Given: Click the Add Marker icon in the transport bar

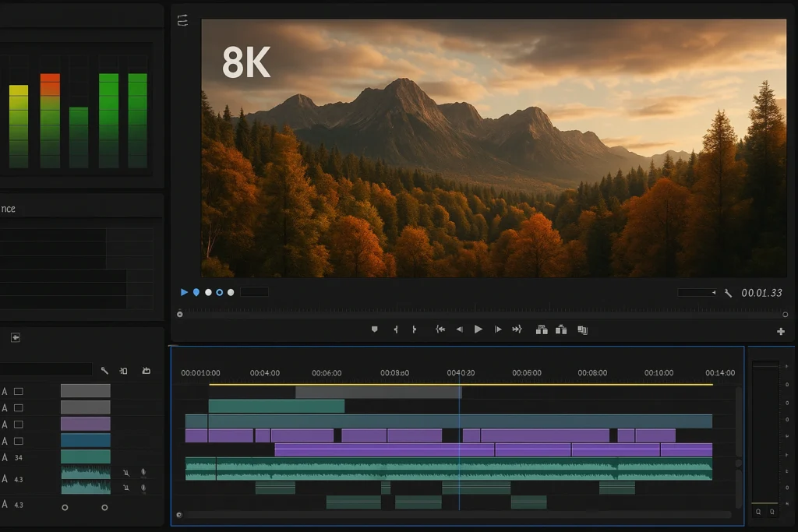Looking at the screenshot, I should click(x=374, y=329).
